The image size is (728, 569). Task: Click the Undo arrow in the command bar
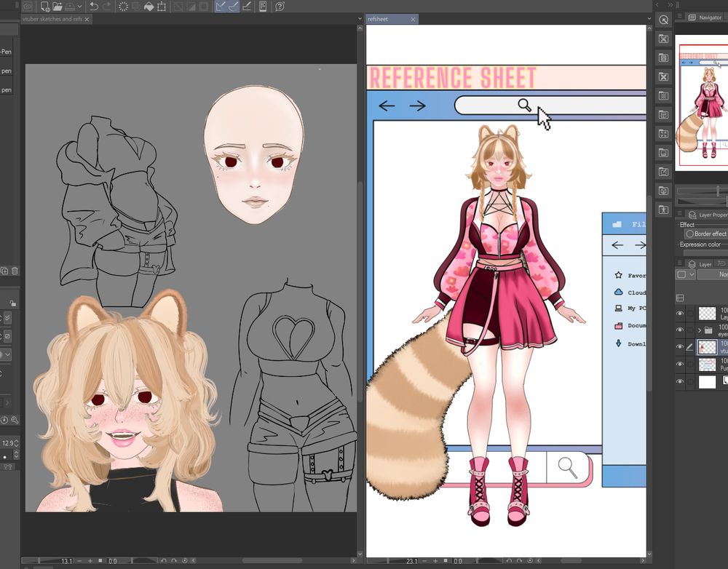94,7
